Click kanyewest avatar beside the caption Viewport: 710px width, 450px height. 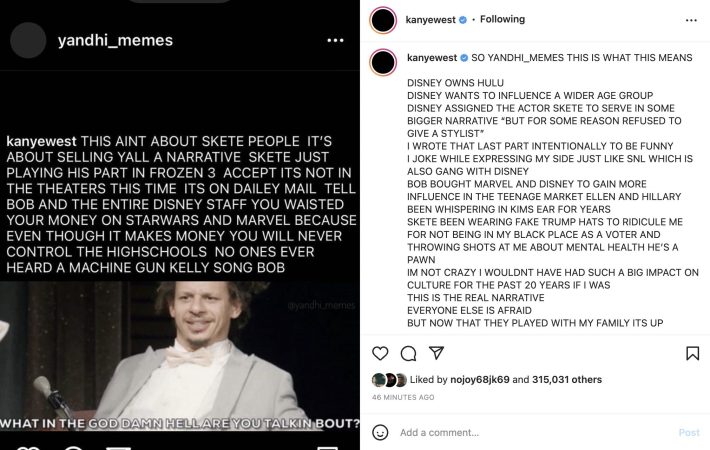point(384,62)
